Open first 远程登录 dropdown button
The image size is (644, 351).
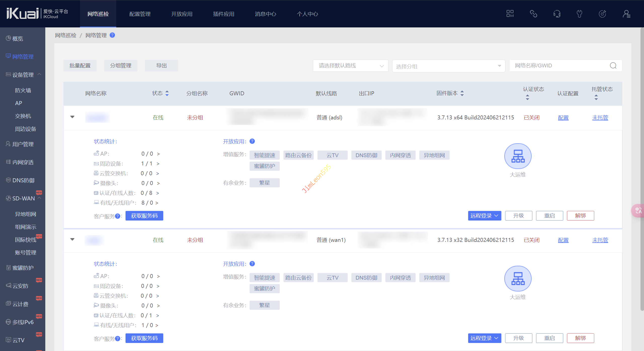point(484,216)
